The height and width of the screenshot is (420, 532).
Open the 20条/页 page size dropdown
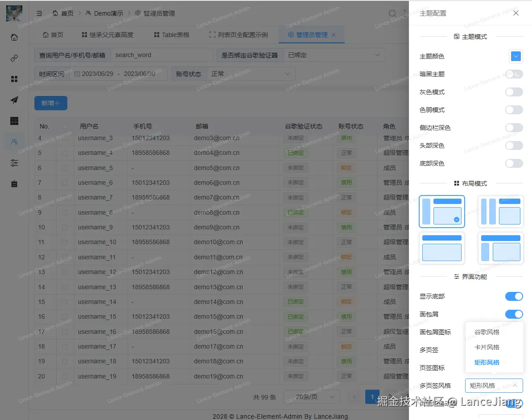(x=311, y=396)
